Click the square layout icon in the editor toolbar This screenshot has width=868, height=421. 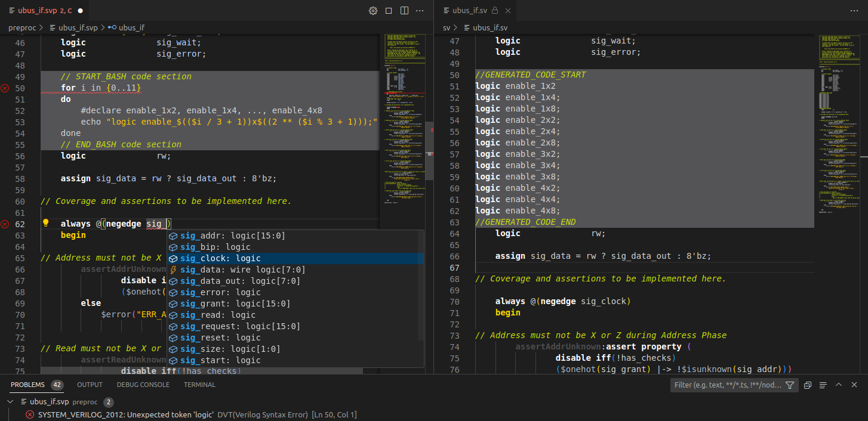click(389, 10)
